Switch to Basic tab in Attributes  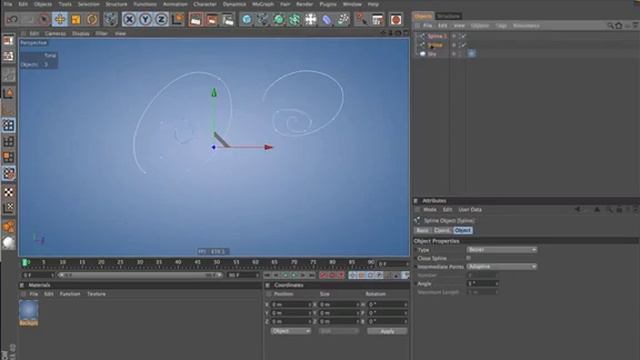coord(422,230)
